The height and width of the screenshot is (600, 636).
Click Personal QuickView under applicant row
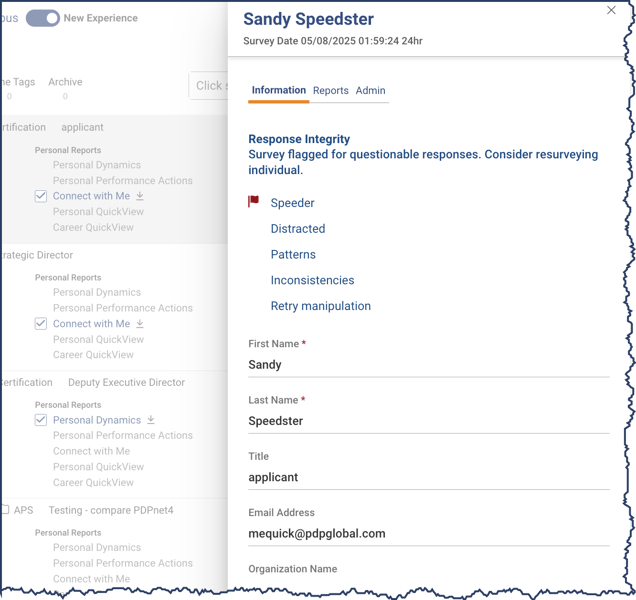(x=99, y=212)
